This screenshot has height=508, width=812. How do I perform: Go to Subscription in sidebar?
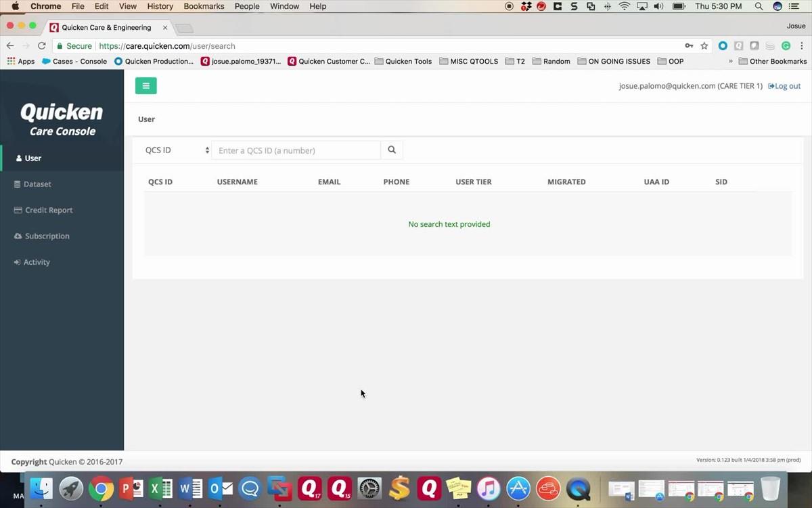click(x=47, y=236)
